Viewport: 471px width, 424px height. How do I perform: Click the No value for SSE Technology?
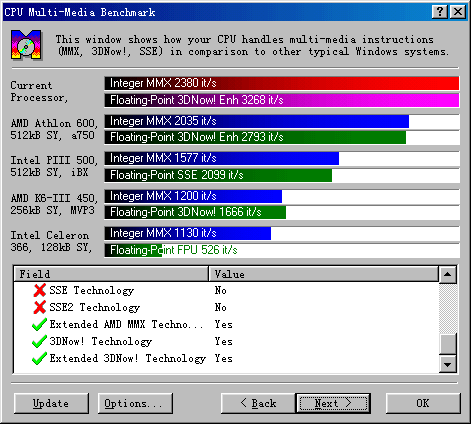(x=221, y=290)
